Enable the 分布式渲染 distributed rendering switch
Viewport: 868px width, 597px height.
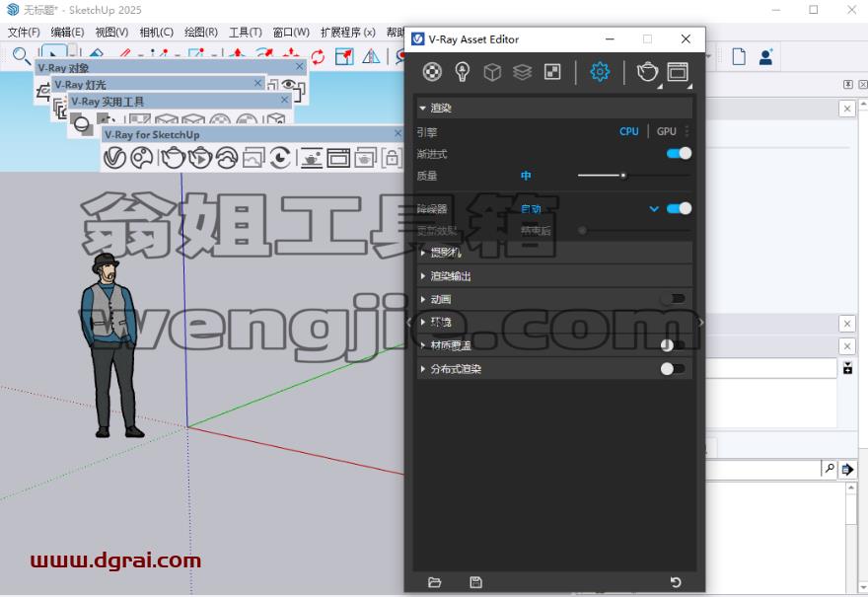[673, 368]
